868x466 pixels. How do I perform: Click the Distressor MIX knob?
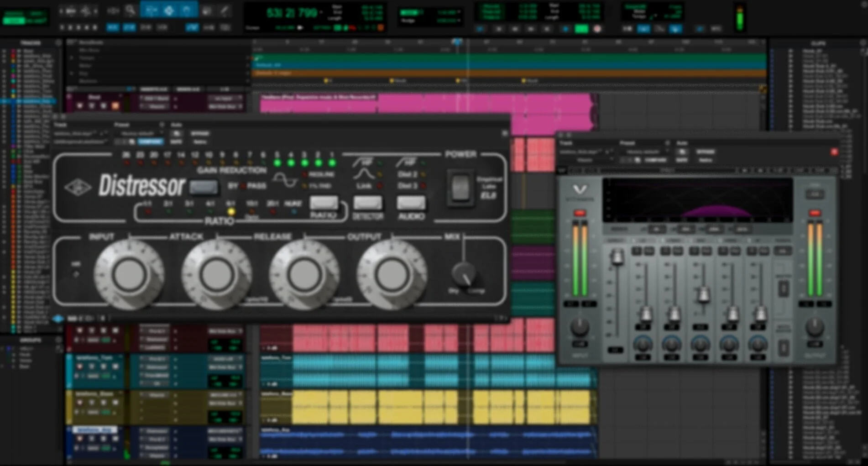tap(464, 273)
